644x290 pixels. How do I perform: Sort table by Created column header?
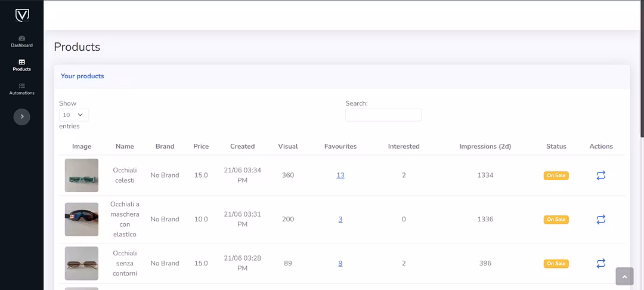pyautogui.click(x=242, y=146)
